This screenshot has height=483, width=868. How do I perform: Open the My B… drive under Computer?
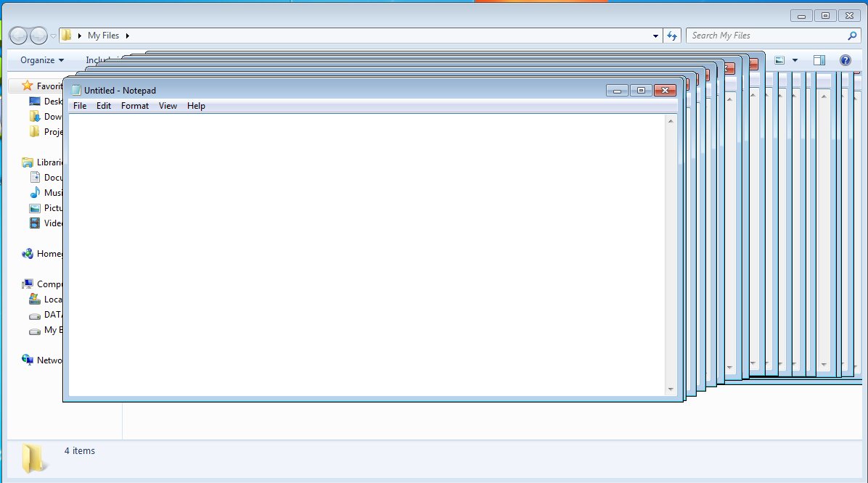pos(46,330)
